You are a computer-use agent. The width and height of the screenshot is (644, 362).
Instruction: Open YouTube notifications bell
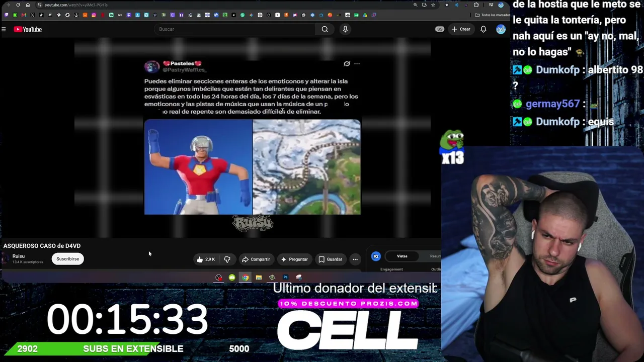[483, 29]
